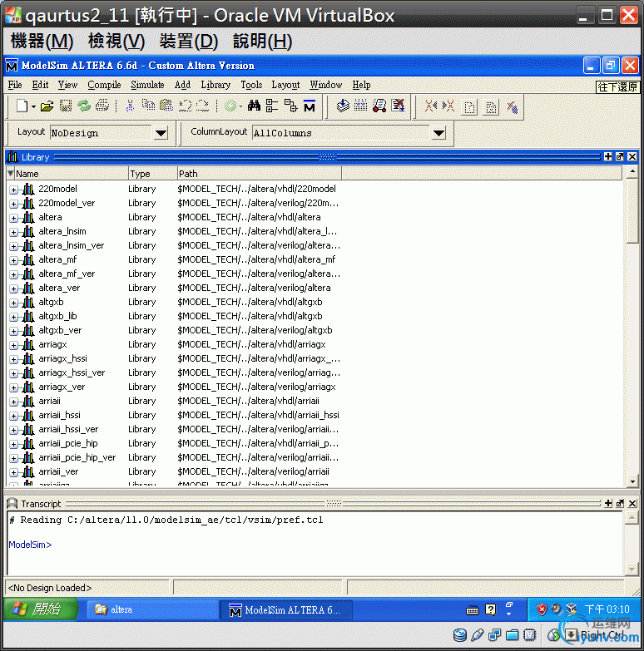Expand the altera_lnsim_ver library
The height and width of the screenshot is (651, 644).
[13, 247]
